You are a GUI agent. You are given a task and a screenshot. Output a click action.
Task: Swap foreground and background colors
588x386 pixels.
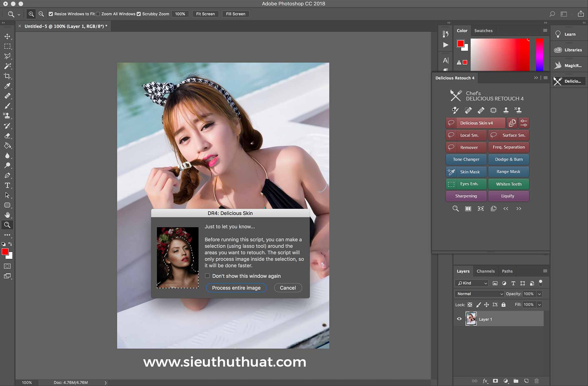pyautogui.click(x=10, y=244)
